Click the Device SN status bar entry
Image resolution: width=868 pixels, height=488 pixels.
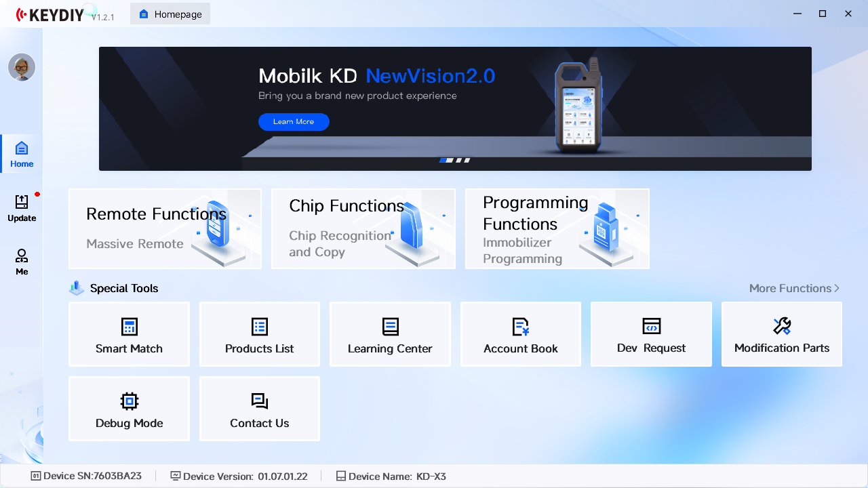click(x=85, y=476)
